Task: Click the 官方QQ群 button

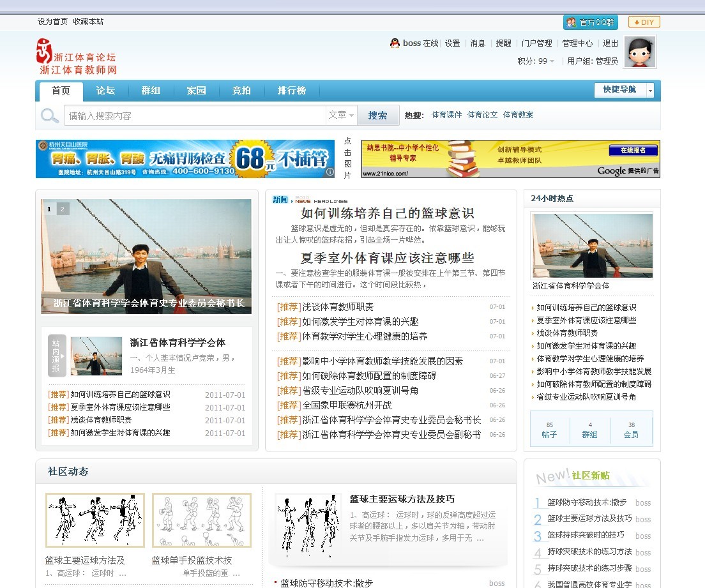Action: (x=590, y=22)
